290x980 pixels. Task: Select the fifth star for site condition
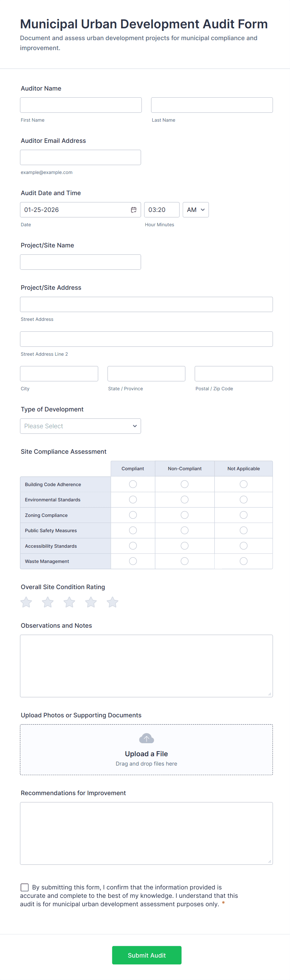click(x=113, y=602)
